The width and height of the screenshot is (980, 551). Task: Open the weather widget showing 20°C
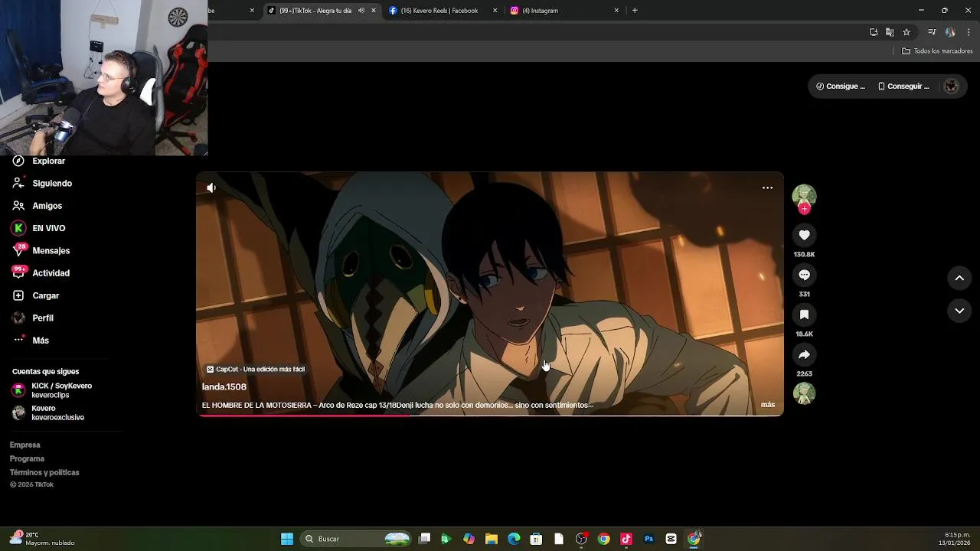tap(42, 539)
